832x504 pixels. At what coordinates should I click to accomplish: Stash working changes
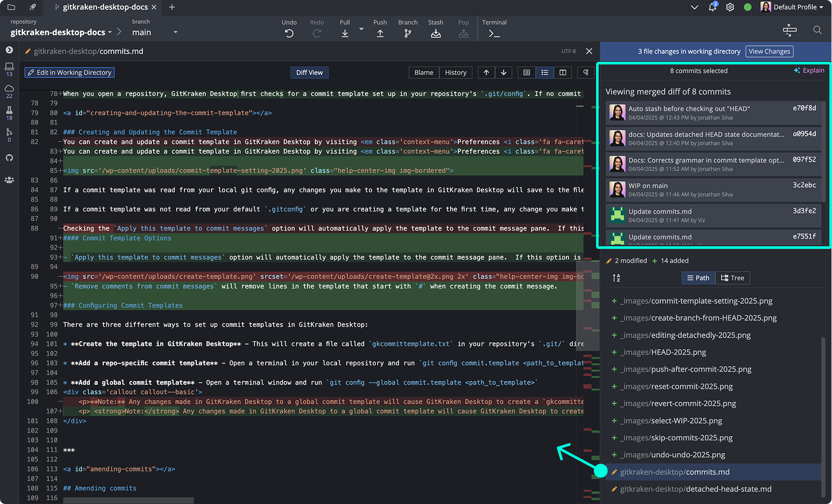tap(435, 33)
